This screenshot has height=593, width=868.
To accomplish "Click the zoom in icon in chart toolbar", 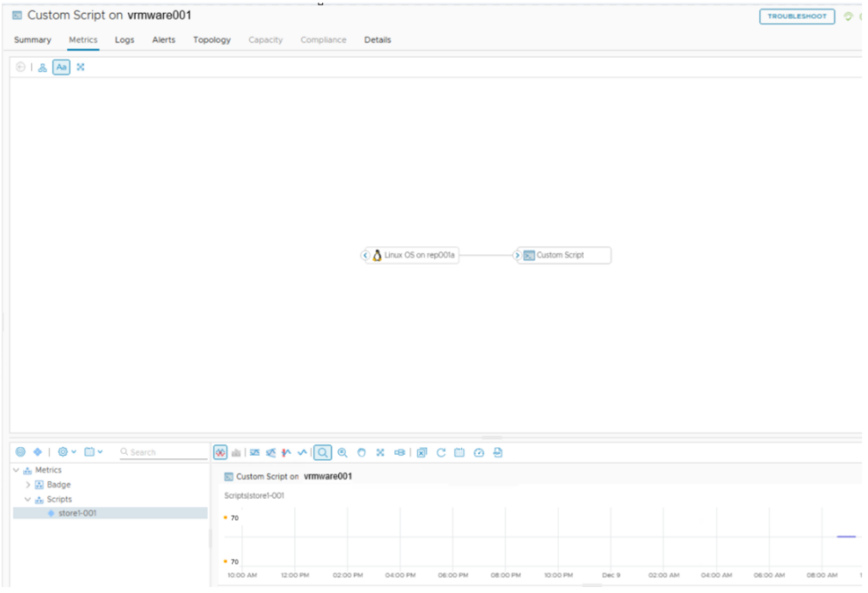I will tap(342, 453).
